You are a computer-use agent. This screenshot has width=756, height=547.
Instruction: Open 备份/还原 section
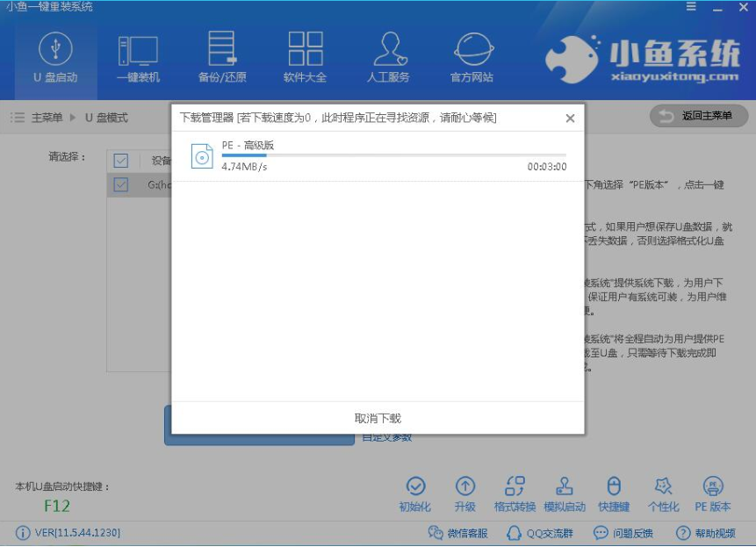click(x=221, y=58)
